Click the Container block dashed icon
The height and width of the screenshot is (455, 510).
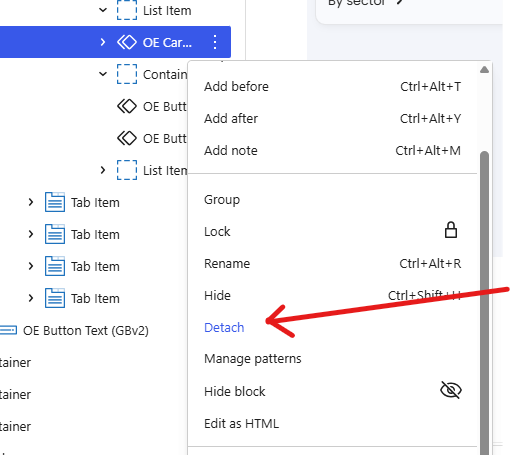click(x=127, y=74)
